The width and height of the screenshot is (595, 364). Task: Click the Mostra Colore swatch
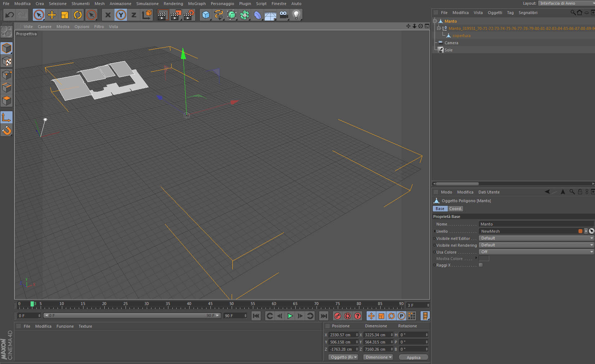click(484, 259)
